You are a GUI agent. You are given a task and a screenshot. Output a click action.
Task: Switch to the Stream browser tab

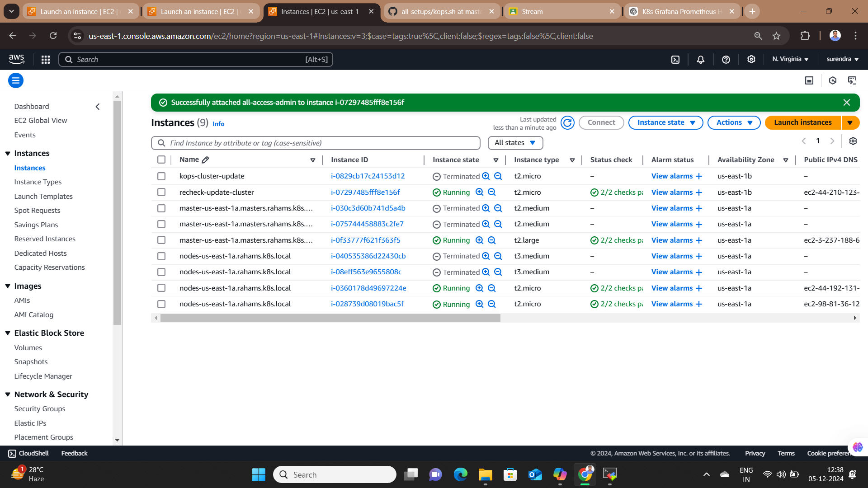point(562,11)
